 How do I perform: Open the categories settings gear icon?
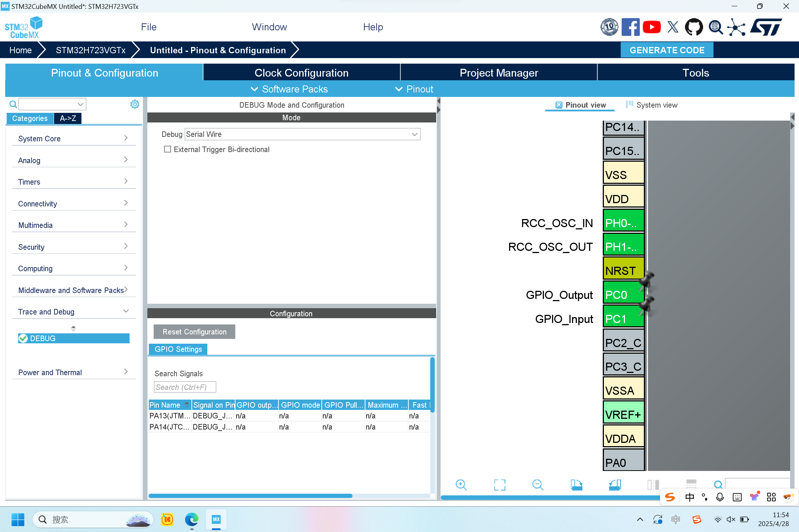[x=135, y=104]
